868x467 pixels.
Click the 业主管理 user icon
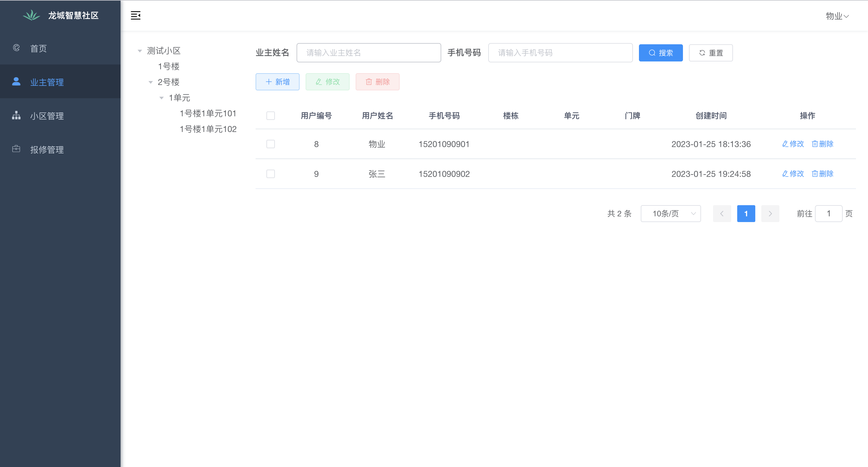click(16, 82)
